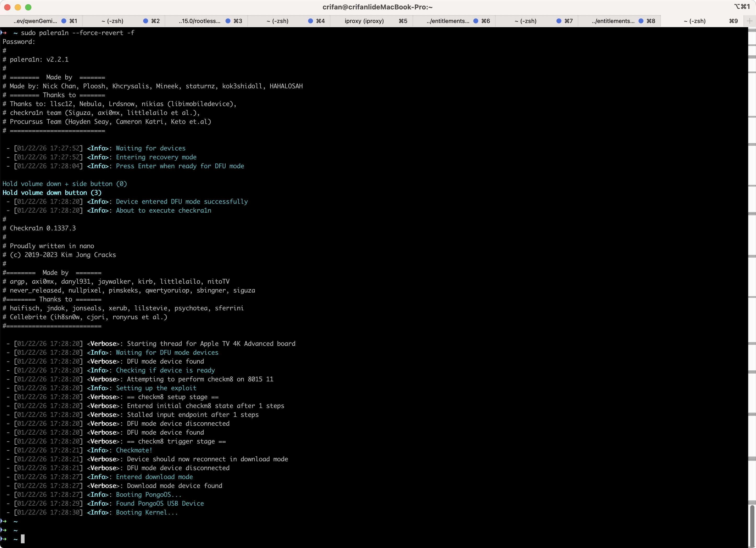Image resolution: width=756 pixels, height=548 pixels.
Task: Click 'Hold volume down + side button (0)'
Action: (x=65, y=184)
